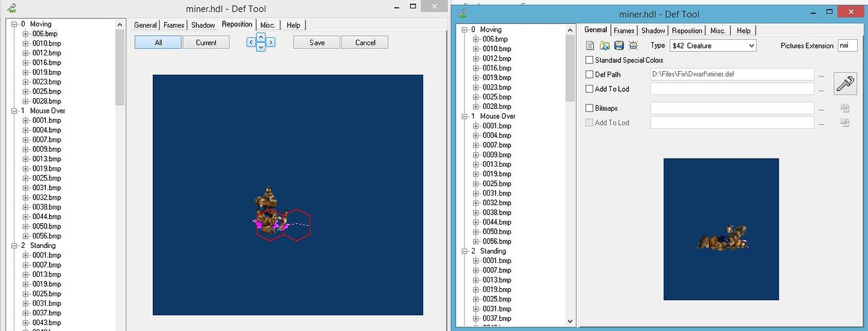The width and height of the screenshot is (868, 331).
Task: Check the Add To Lod box under Def Path
Action: 589,89
